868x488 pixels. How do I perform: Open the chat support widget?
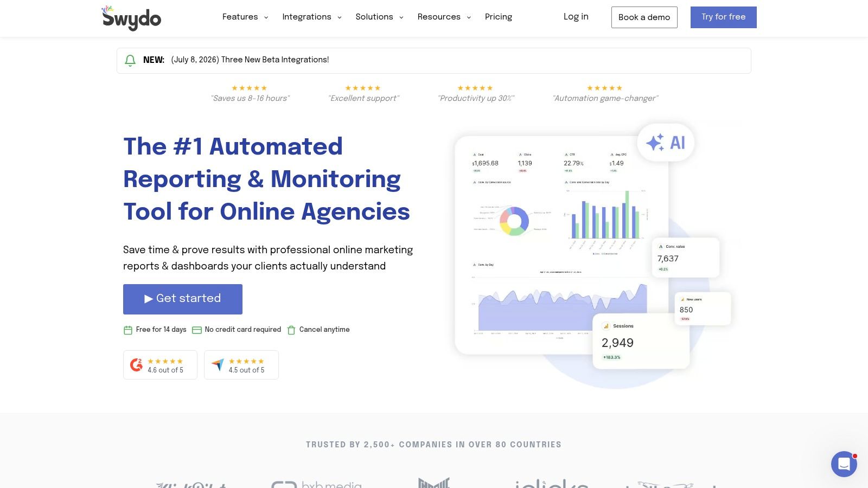(x=844, y=464)
